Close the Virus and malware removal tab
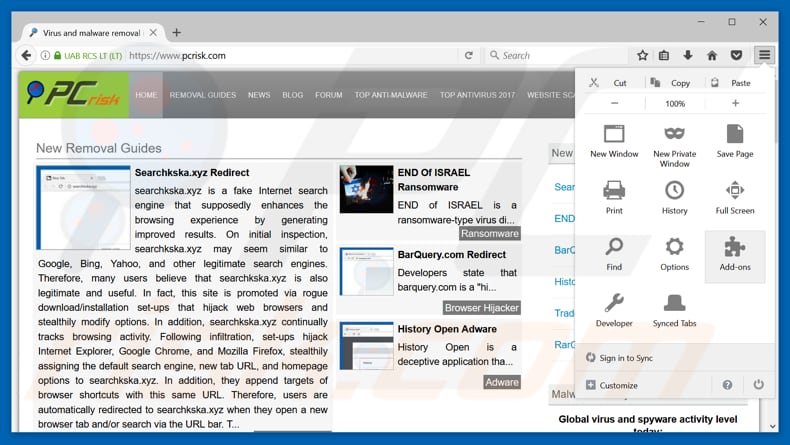Viewport: 790px width, 445px height. point(153,33)
